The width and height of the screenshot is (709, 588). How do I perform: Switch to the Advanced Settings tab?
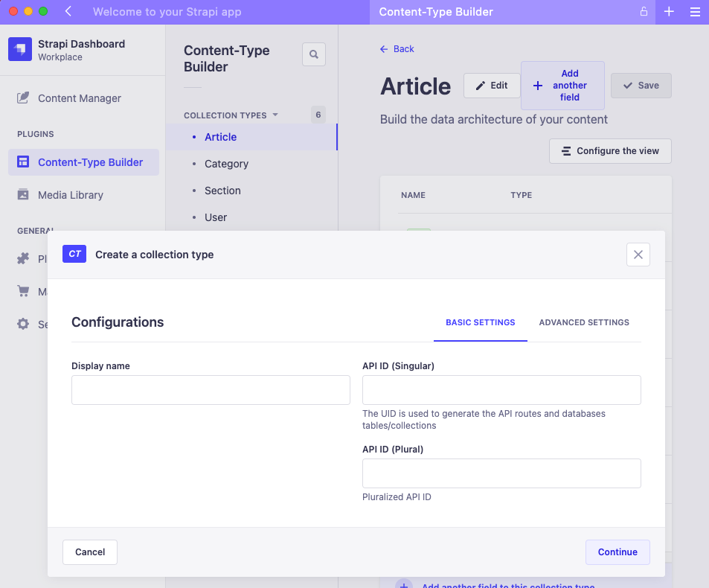point(584,322)
